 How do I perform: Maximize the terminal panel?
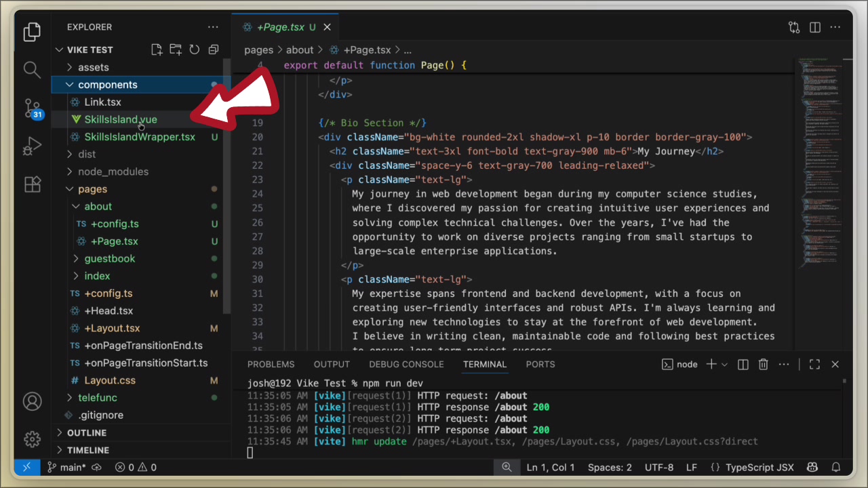(x=814, y=364)
